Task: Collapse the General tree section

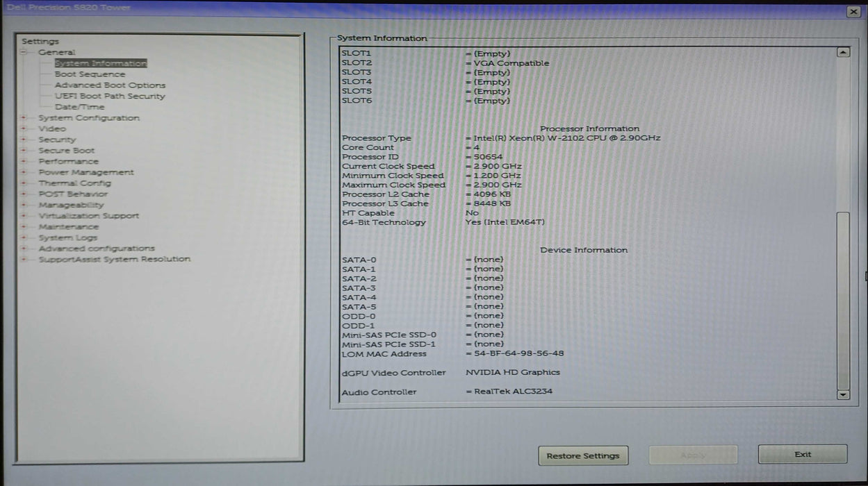Action: (x=24, y=53)
